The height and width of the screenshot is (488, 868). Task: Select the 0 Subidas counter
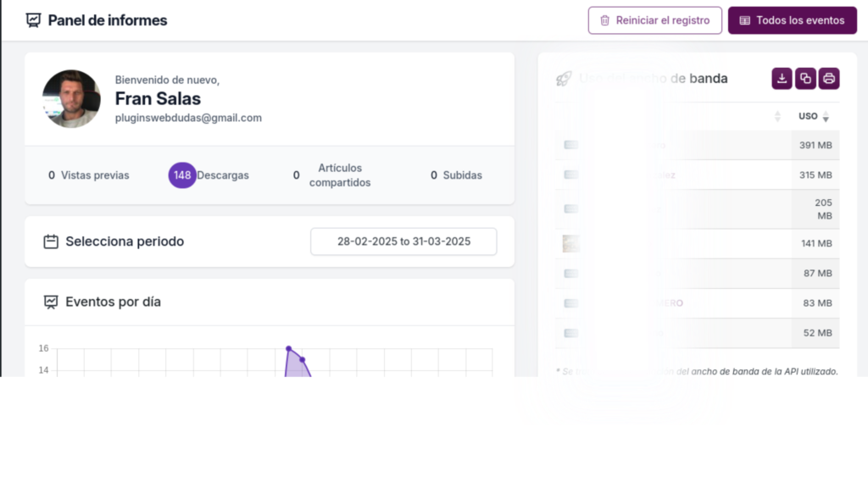(456, 175)
